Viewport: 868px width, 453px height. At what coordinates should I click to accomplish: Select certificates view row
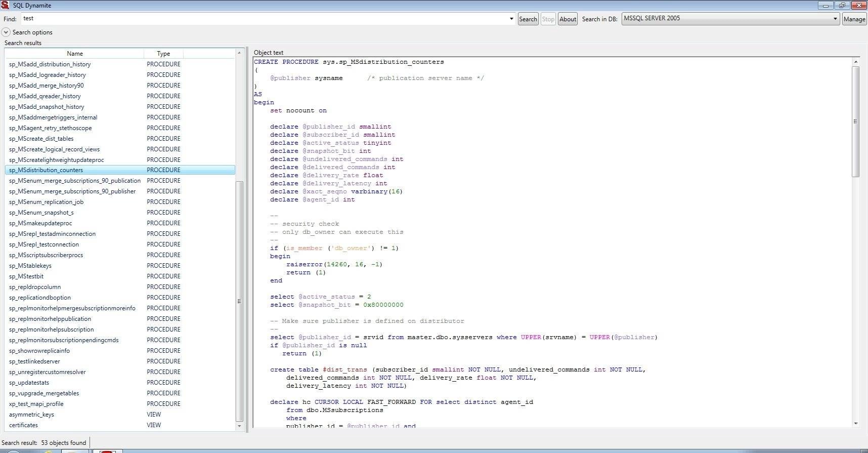point(120,425)
